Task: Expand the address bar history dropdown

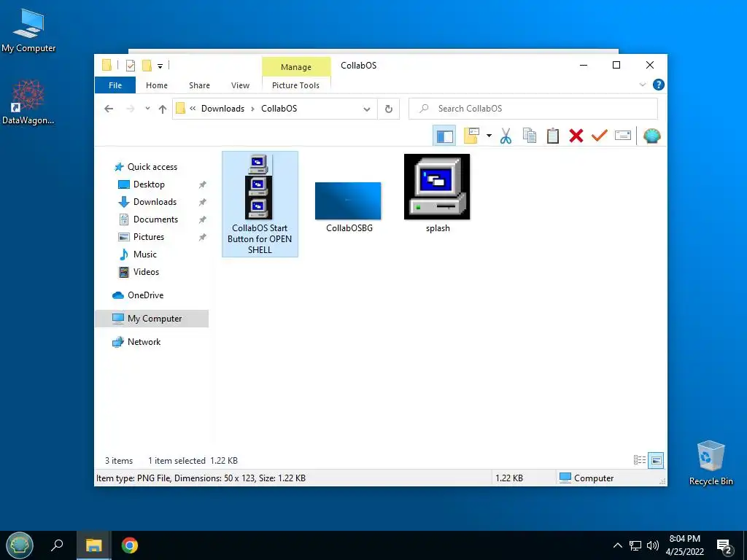Action: click(367, 109)
